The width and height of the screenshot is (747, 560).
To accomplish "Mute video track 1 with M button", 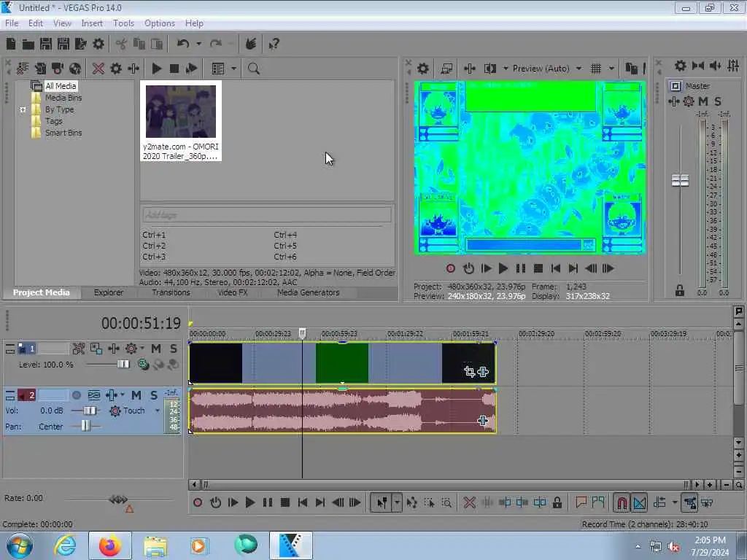I will coord(156,349).
